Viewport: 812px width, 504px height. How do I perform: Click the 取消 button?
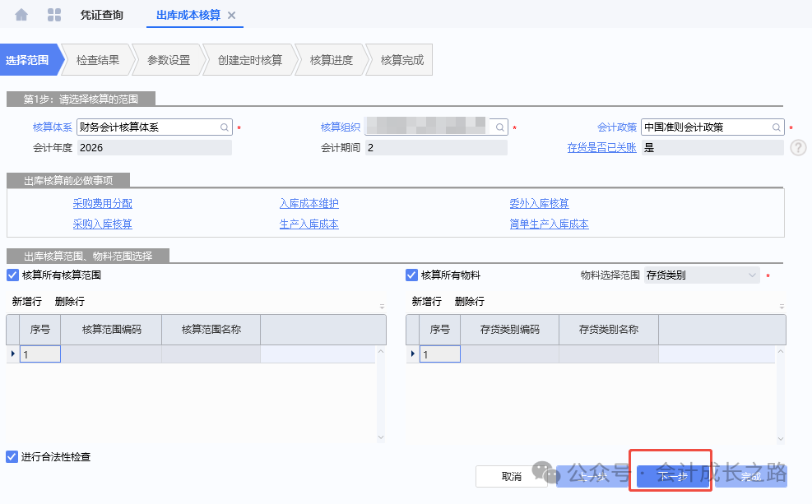point(512,476)
